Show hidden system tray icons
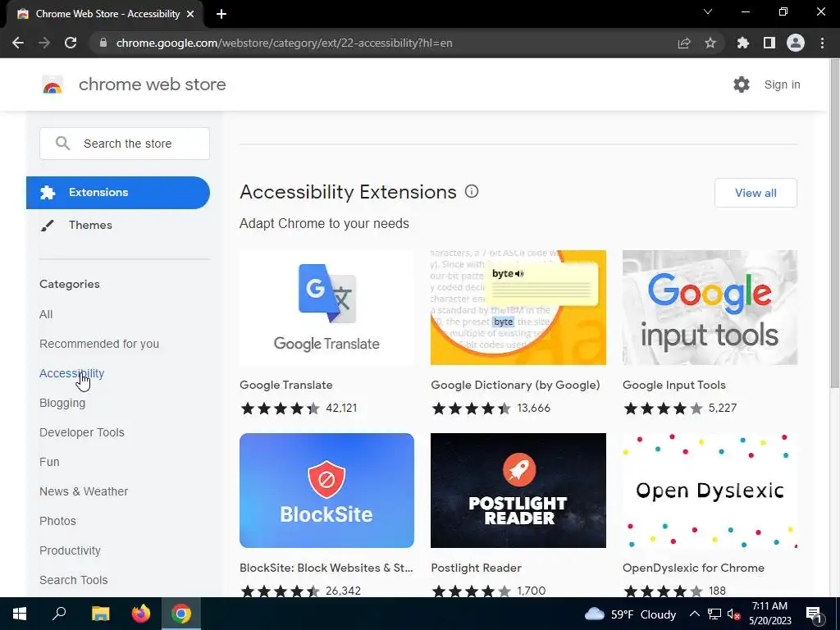The width and height of the screenshot is (840, 630). (x=694, y=614)
